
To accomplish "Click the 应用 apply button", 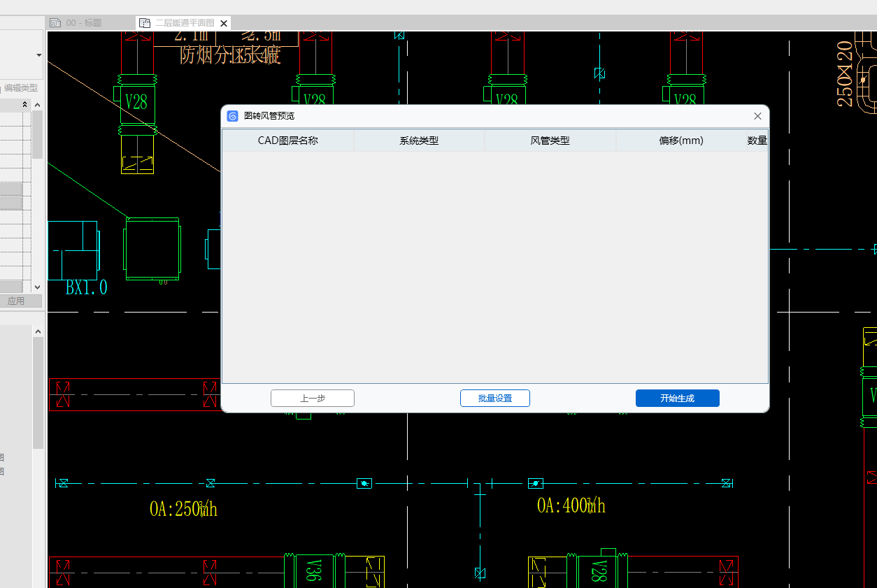I will click(16, 301).
